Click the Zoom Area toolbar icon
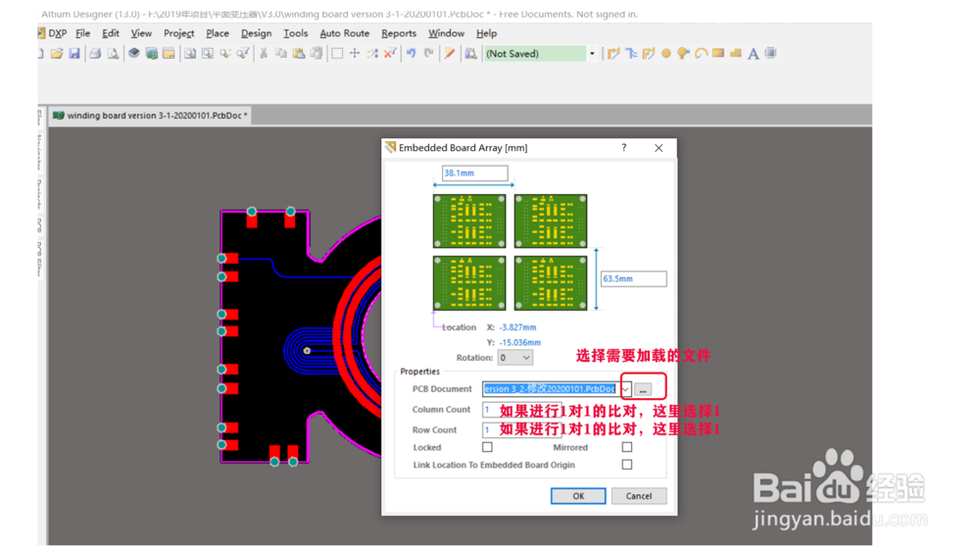The image size is (980, 552). tap(208, 54)
